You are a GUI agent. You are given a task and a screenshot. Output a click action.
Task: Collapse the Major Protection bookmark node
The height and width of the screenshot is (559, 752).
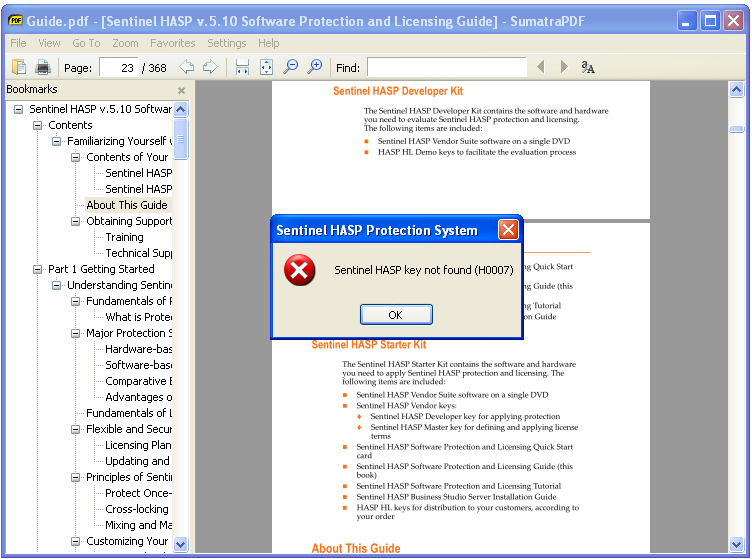coord(75,333)
